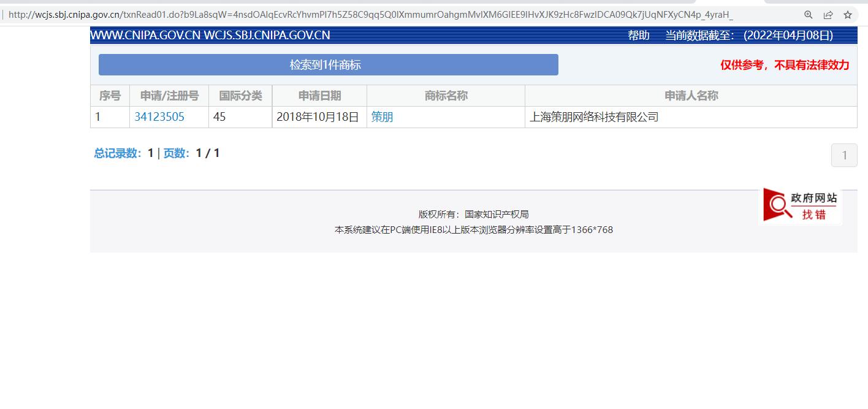Click the 申请日期 column header
The width and height of the screenshot is (868, 409).
318,95
